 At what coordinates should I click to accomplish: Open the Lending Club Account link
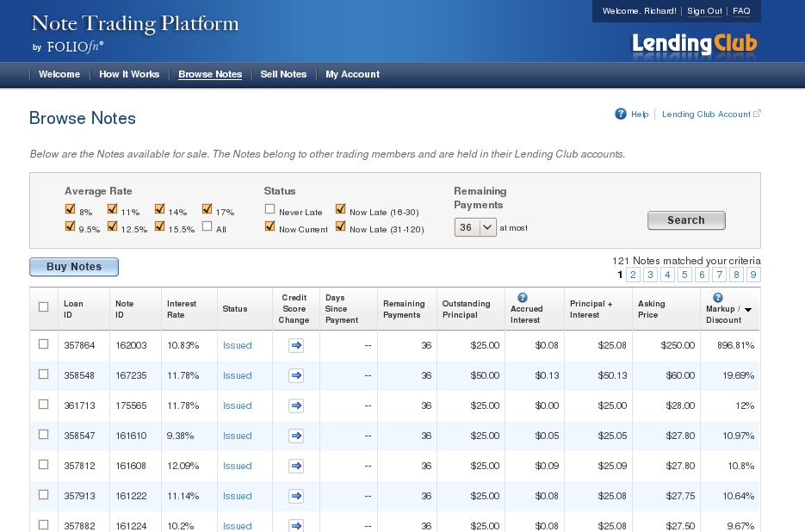[x=706, y=114]
